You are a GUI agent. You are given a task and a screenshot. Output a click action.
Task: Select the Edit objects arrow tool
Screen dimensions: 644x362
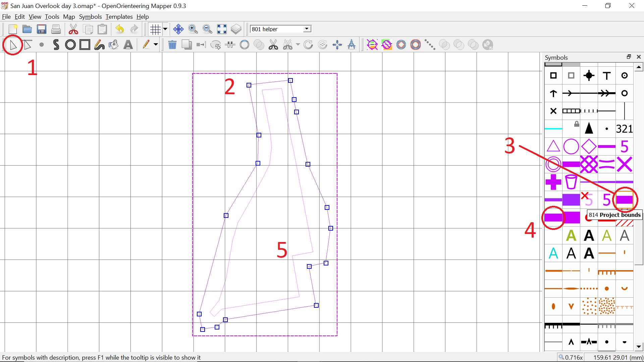pos(13,45)
